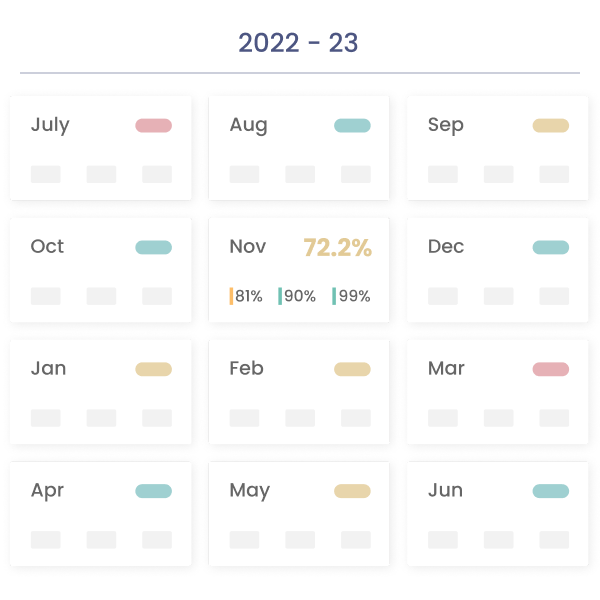Click the yellow status pill on Sep card

tap(550, 126)
